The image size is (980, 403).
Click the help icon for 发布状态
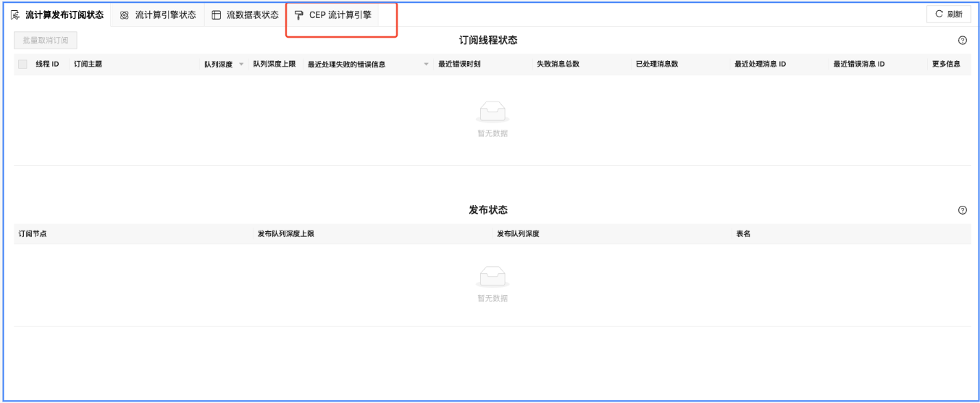coord(963,210)
